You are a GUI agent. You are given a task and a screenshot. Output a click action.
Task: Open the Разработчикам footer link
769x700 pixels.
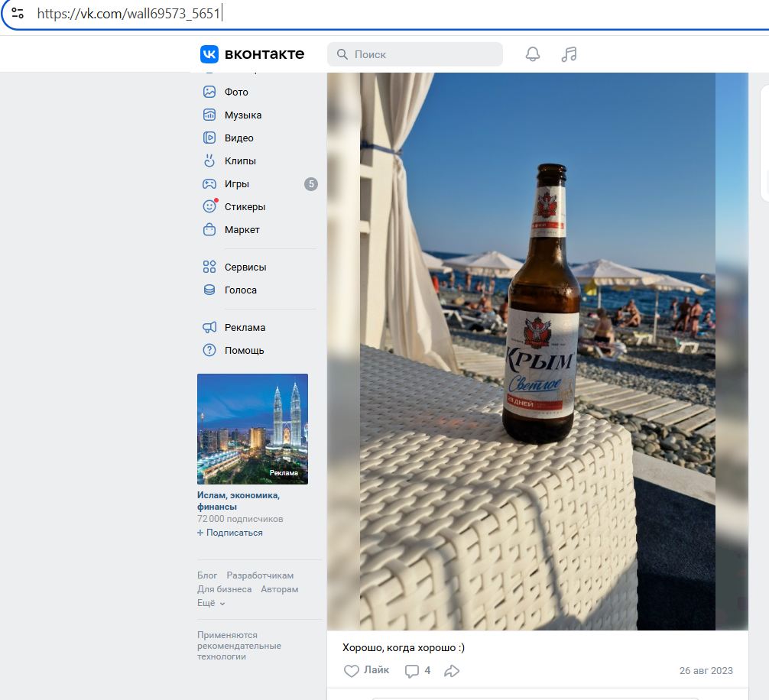coord(260,575)
